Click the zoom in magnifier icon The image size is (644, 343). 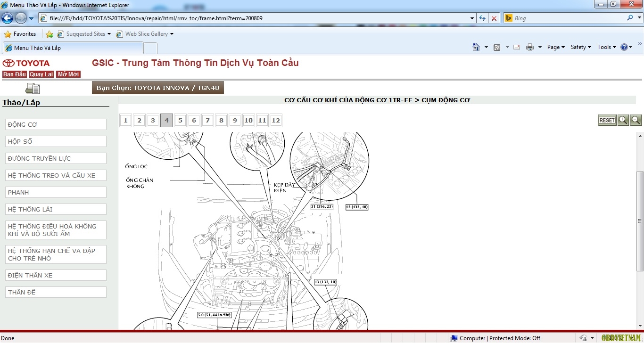point(623,120)
